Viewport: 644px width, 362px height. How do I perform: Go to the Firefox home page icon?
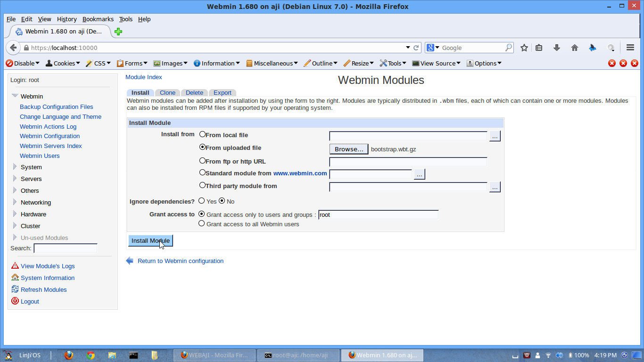(574, 48)
